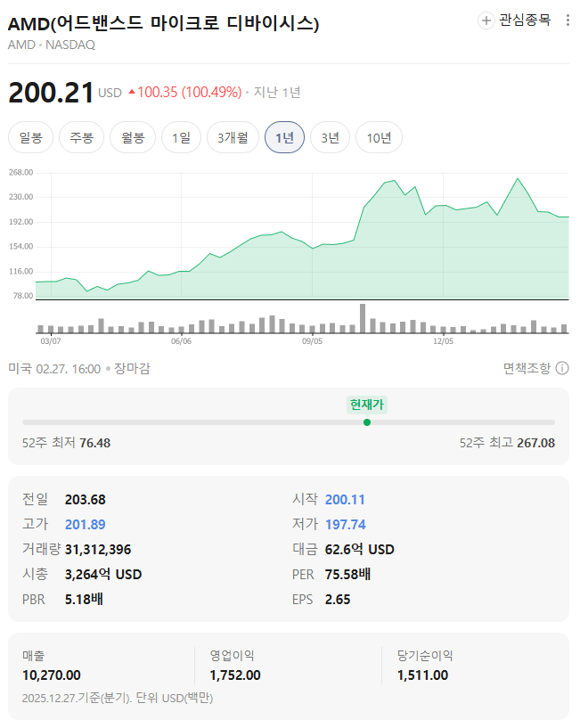
Task: Select the 3개월 chart range
Action: [x=233, y=137]
